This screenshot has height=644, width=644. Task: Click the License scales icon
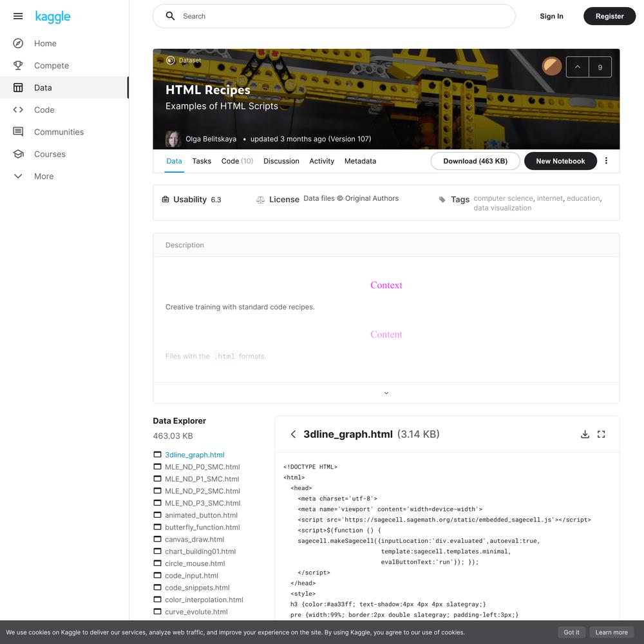point(260,200)
